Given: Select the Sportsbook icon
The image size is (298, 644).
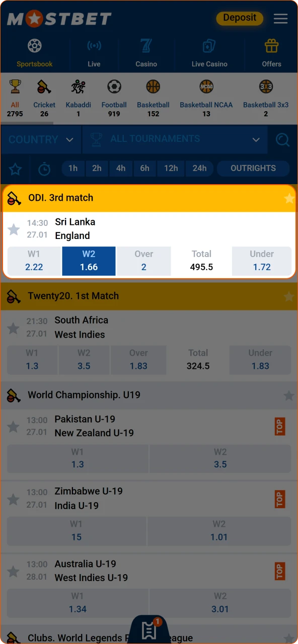Looking at the screenshot, I should click(34, 46).
